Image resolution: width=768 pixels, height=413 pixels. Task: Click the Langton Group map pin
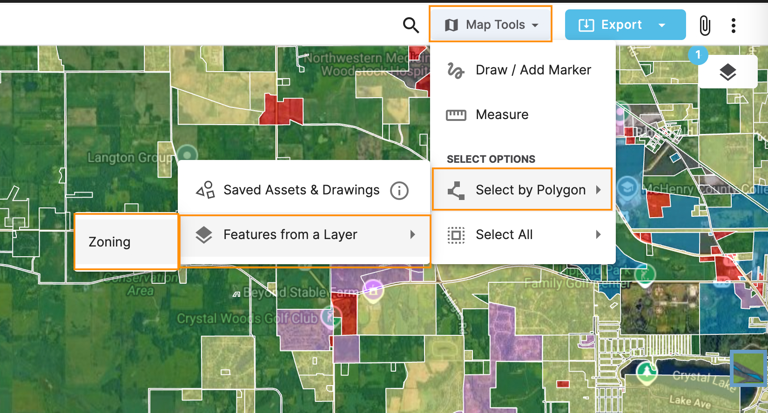pyautogui.click(x=187, y=154)
